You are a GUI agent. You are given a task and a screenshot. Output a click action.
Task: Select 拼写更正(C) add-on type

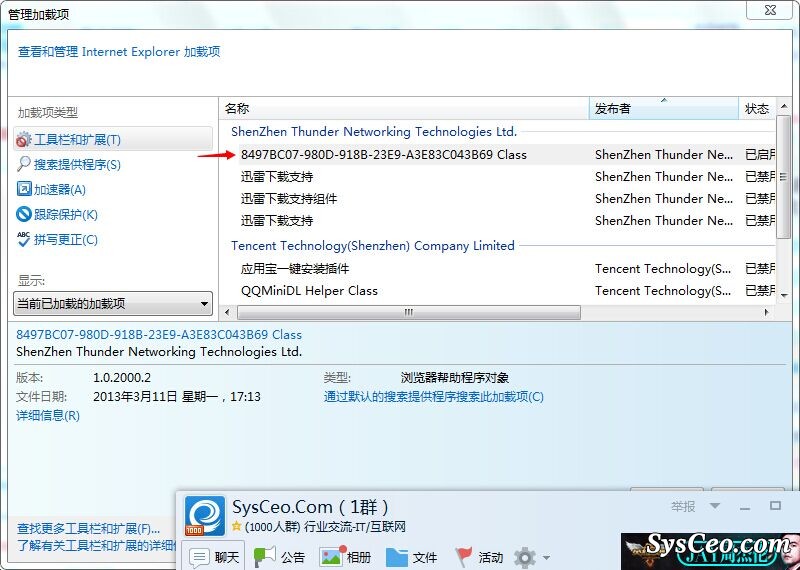[x=66, y=239]
